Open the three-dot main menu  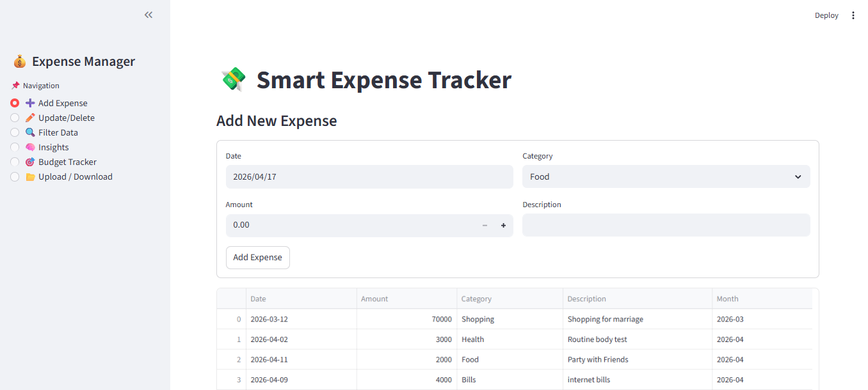click(x=853, y=15)
